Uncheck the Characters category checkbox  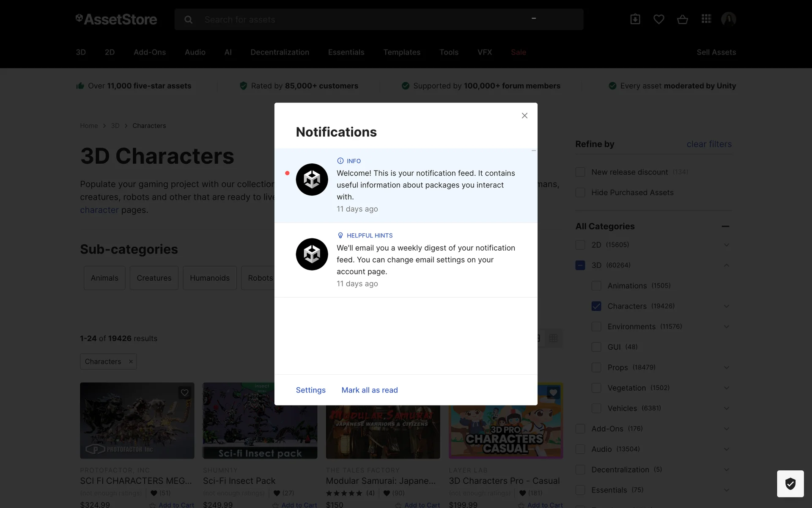point(596,306)
